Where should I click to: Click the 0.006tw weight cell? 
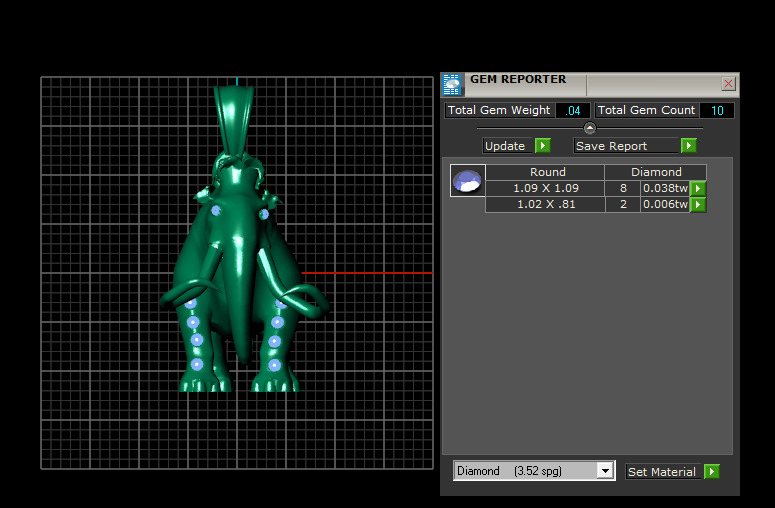665,205
